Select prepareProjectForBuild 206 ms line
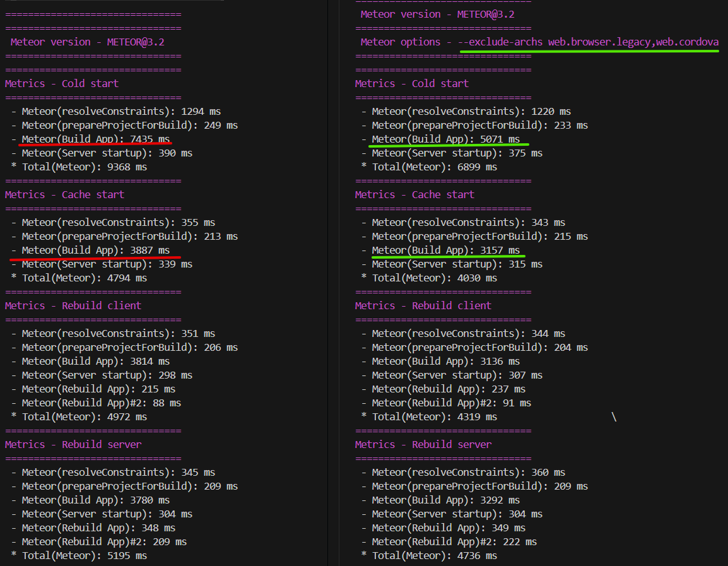The width and height of the screenshot is (728, 566). pos(124,347)
